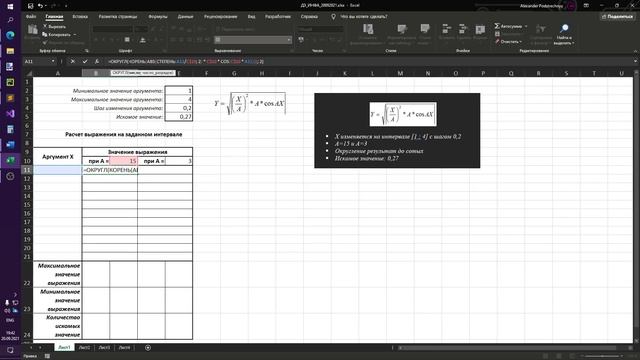
Task: Open the Буфер обмена dialog launcher
Action: pyautogui.click(x=87, y=51)
